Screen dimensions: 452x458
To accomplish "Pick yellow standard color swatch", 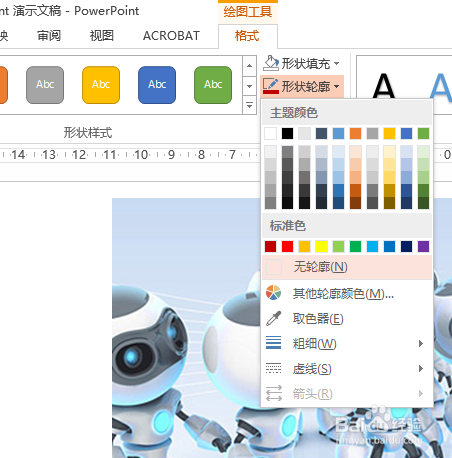I will click(321, 247).
